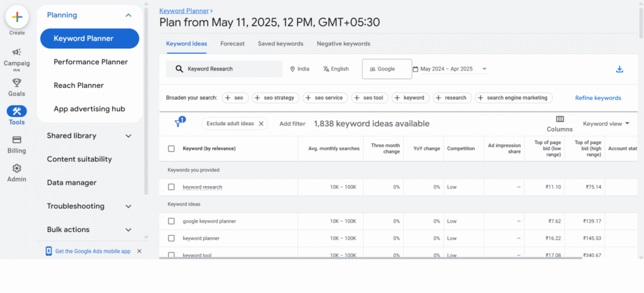This screenshot has height=293, width=644.
Task: Dismiss the mobile app banner
Action: [x=139, y=251]
